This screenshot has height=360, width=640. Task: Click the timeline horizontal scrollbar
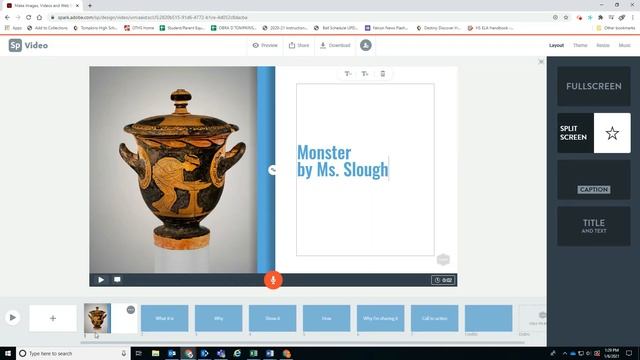[x=302, y=342]
